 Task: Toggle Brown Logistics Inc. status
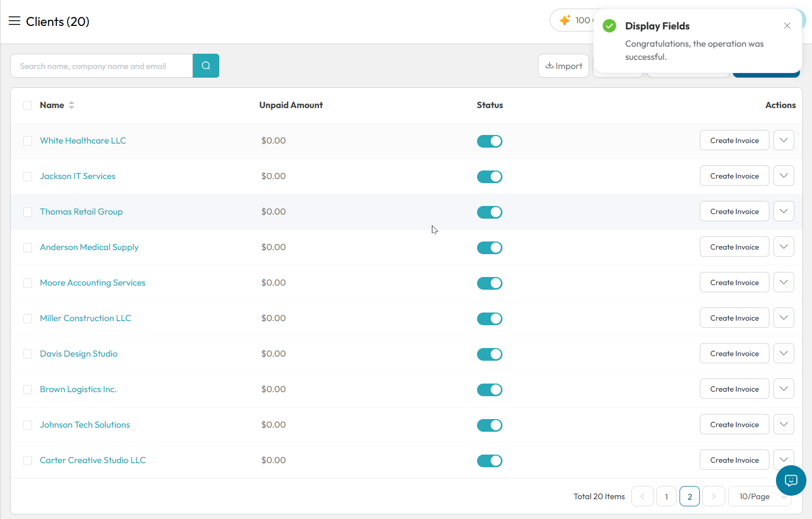[490, 390]
